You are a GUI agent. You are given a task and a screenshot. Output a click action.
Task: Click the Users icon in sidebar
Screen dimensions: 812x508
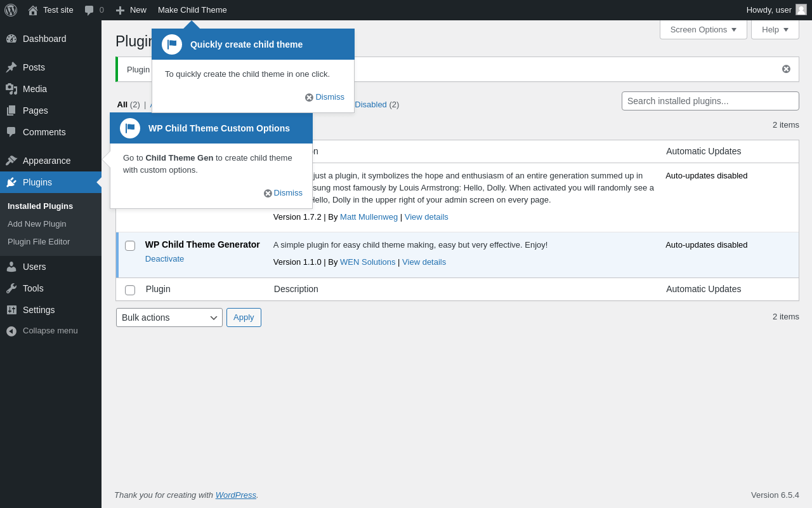(x=11, y=267)
